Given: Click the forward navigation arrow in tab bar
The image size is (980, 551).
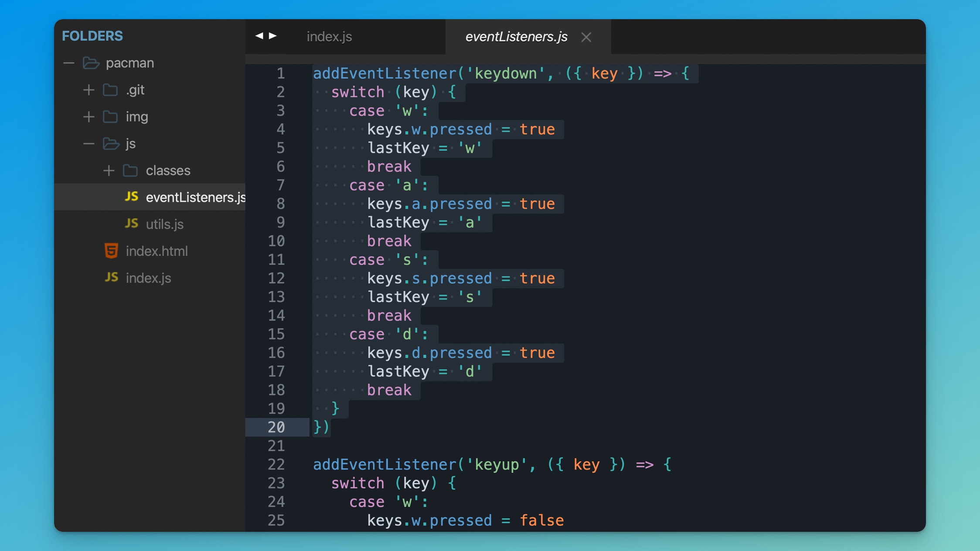Looking at the screenshot, I should pos(273,36).
